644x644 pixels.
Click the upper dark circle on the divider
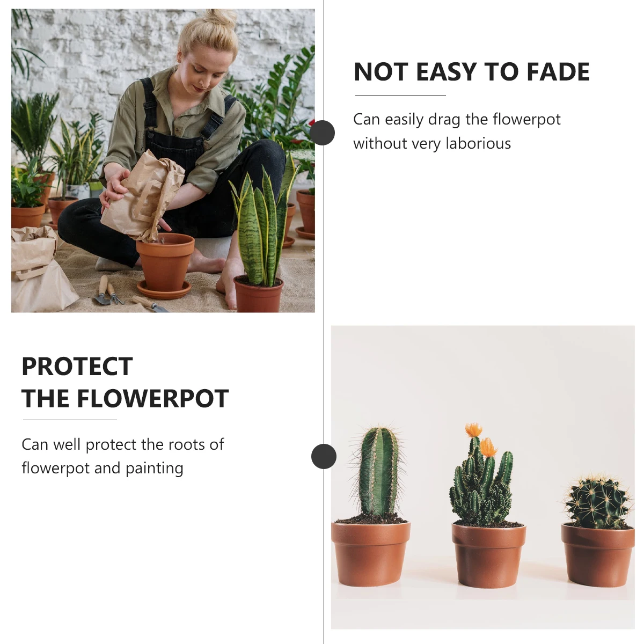tap(323, 133)
